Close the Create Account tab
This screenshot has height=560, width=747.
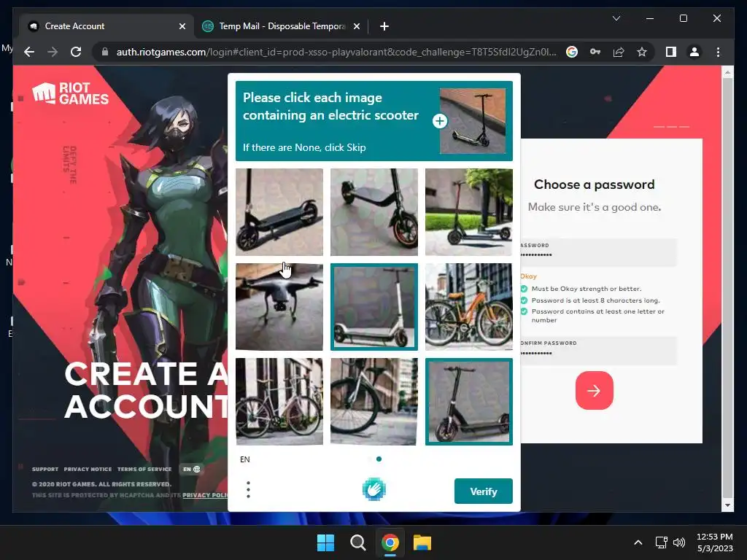pos(182,26)
